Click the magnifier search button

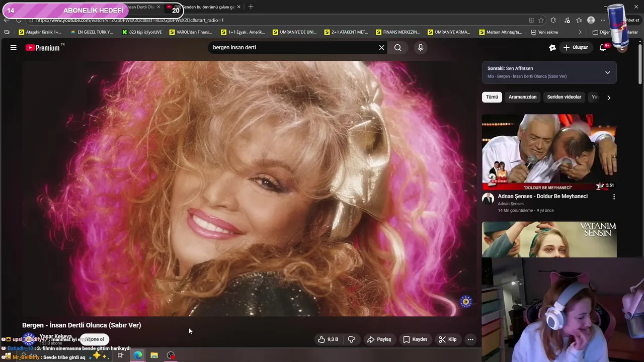tap(398, 48)
